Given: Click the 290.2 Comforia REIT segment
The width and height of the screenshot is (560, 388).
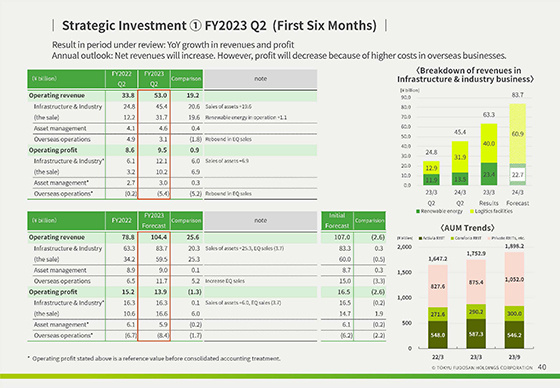Looking at the screenshot, I should point(476,312).
